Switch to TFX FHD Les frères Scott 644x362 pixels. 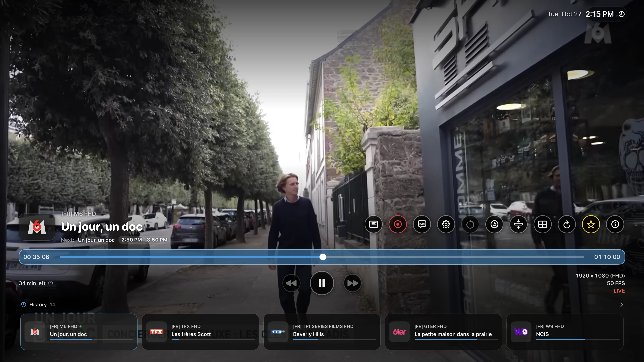click(200, 332)
